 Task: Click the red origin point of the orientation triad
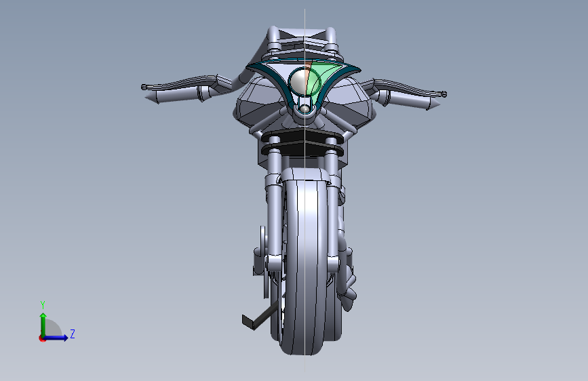click(41, 338)
